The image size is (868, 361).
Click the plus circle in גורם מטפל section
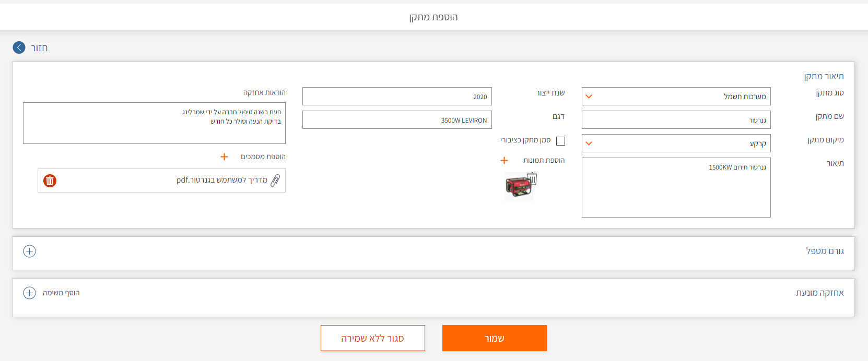[x=30, y=251]
